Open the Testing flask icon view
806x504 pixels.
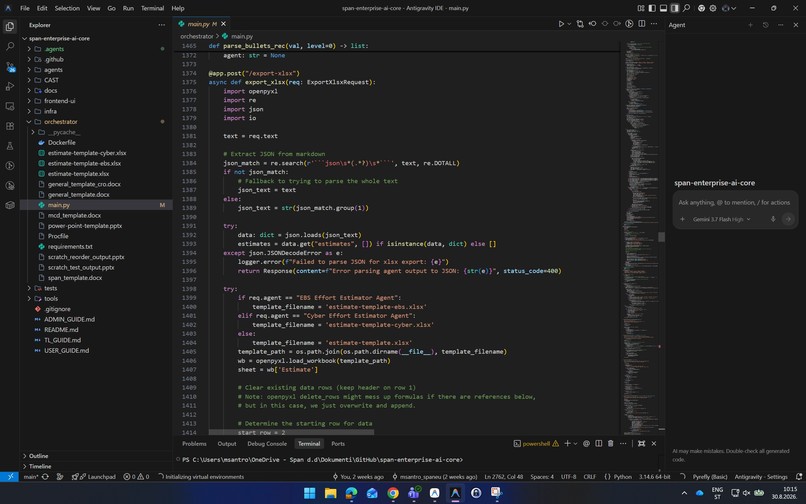click(x=10, y=146)
